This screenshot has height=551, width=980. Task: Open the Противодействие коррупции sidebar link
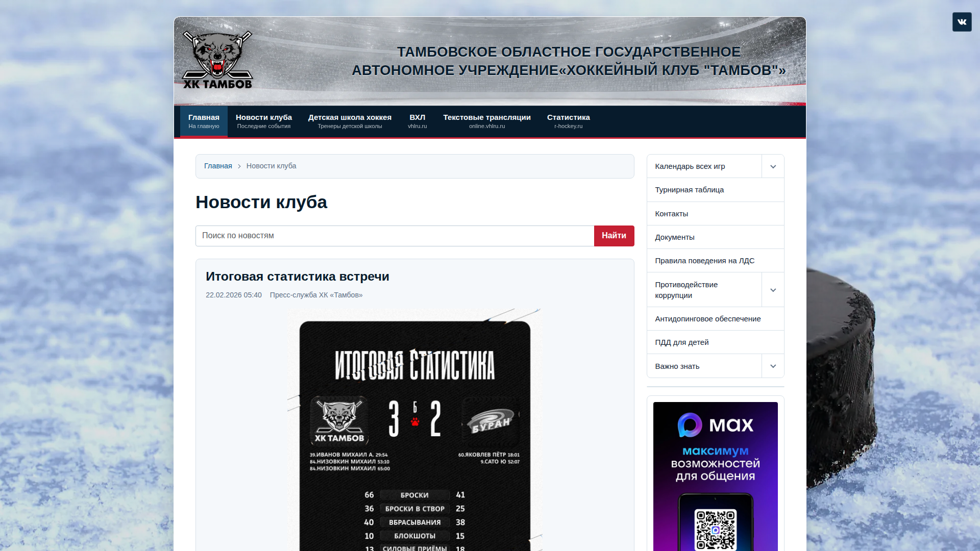tap(704, 290)
